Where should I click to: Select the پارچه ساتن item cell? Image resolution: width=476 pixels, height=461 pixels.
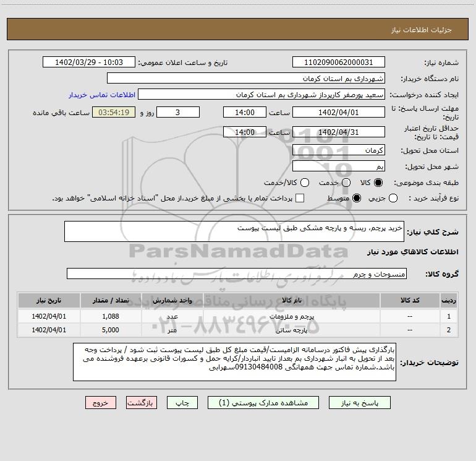pyautogui.click(x=291, y=330)
